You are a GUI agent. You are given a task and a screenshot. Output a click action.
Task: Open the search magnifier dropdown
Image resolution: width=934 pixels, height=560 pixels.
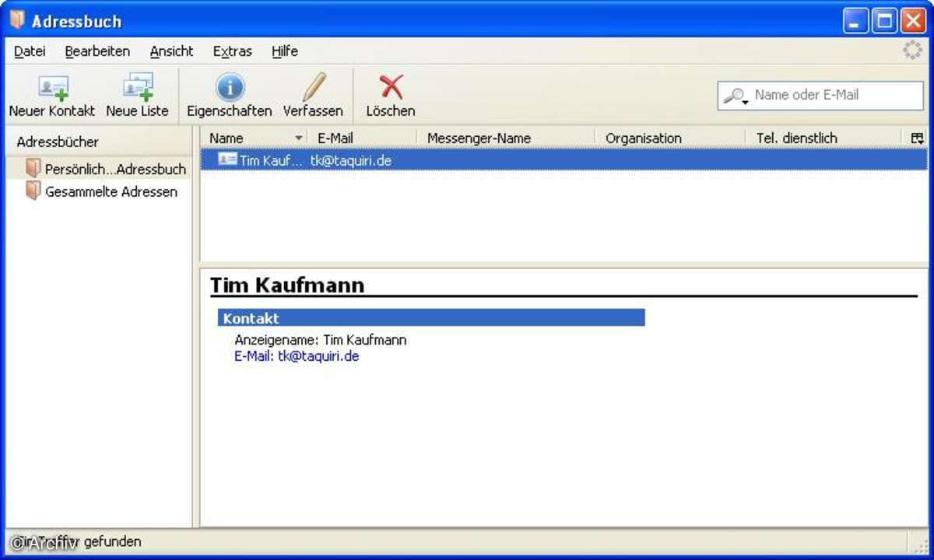click(x=736, y=96)
